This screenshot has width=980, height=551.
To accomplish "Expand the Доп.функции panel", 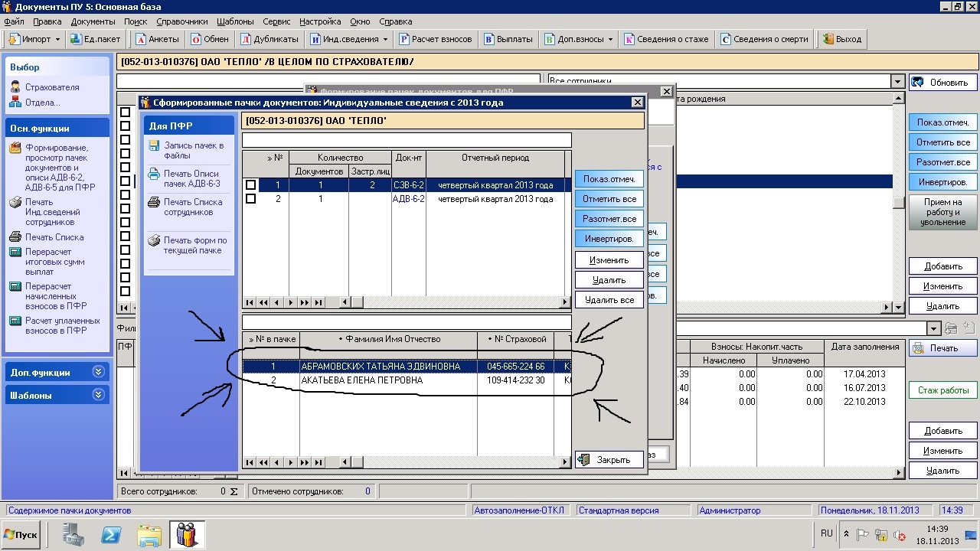I will click(x=97, y=372).
